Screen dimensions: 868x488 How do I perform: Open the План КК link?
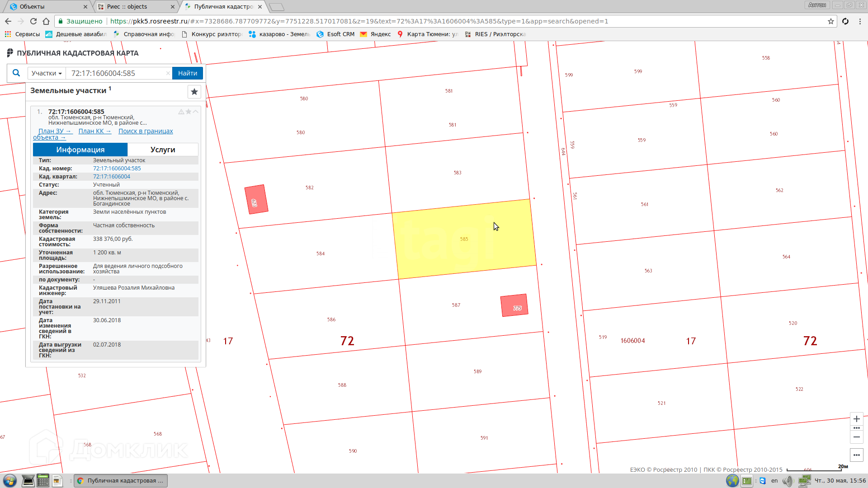94,131
